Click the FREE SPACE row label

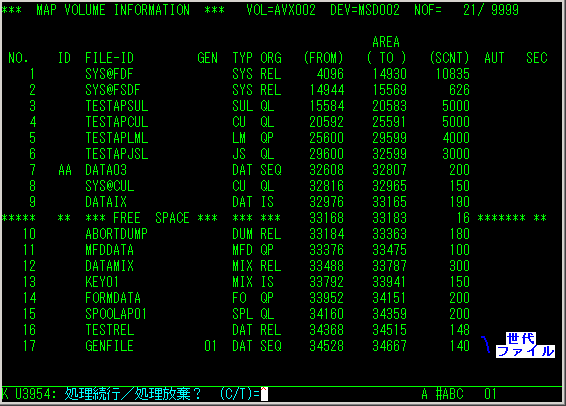coord(151,218)
